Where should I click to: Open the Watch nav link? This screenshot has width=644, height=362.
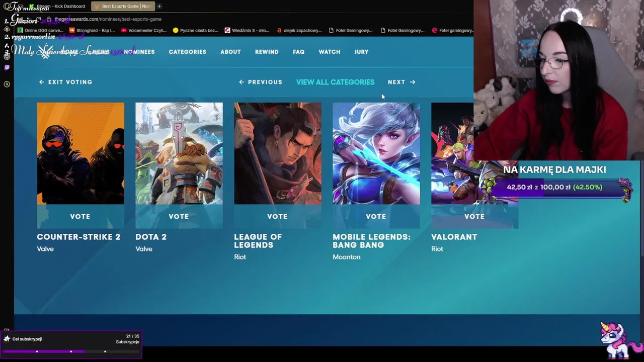(329, 52)
